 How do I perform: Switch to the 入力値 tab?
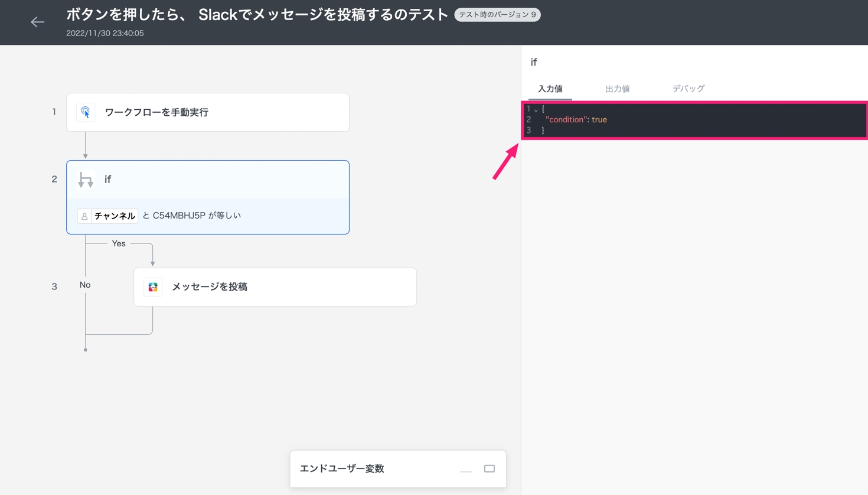click(x=550, y=89)
